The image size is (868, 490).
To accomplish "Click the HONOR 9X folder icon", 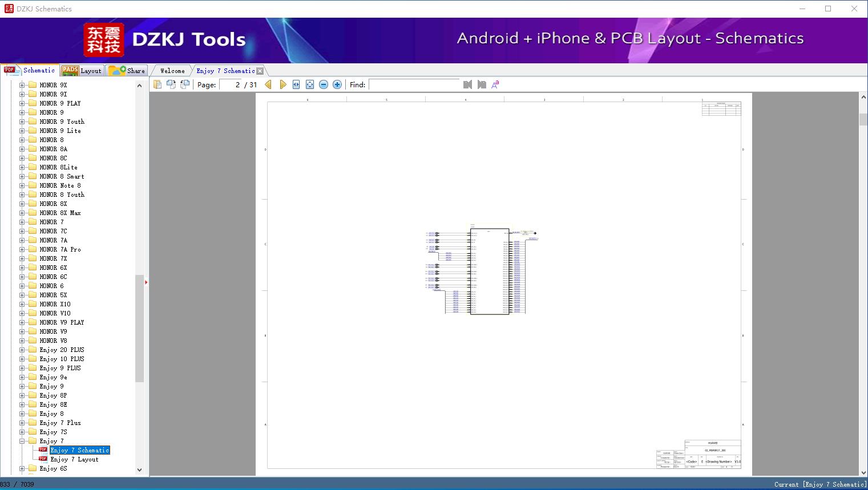I will pyautogui.click(x=33, y=85).
